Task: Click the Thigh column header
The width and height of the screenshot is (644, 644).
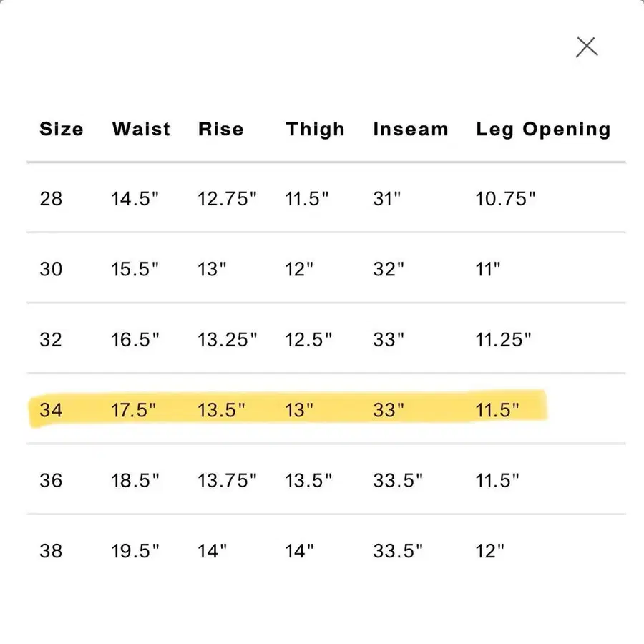Action: (316, 130)
